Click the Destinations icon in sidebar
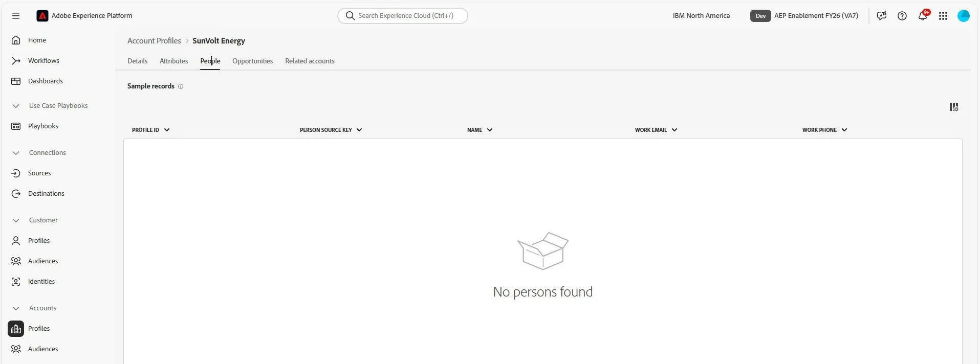The image size is (980, 364). pyautogui.click(x=16, y=193)
